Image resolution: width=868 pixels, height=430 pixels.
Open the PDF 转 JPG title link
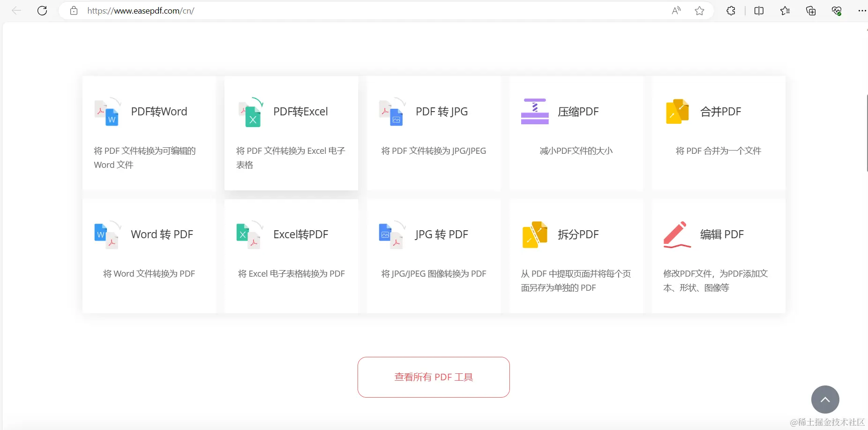pyautogui.click(x=441, y=112)
